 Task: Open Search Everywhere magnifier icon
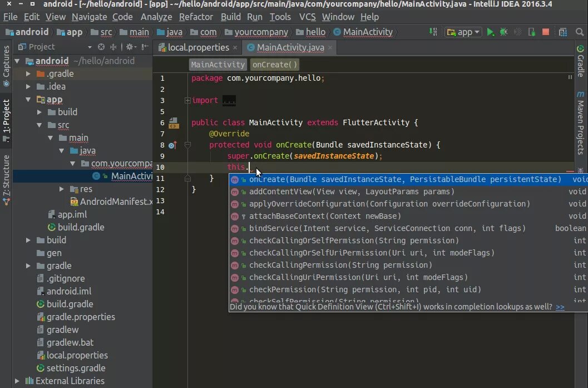pos(580,32)
